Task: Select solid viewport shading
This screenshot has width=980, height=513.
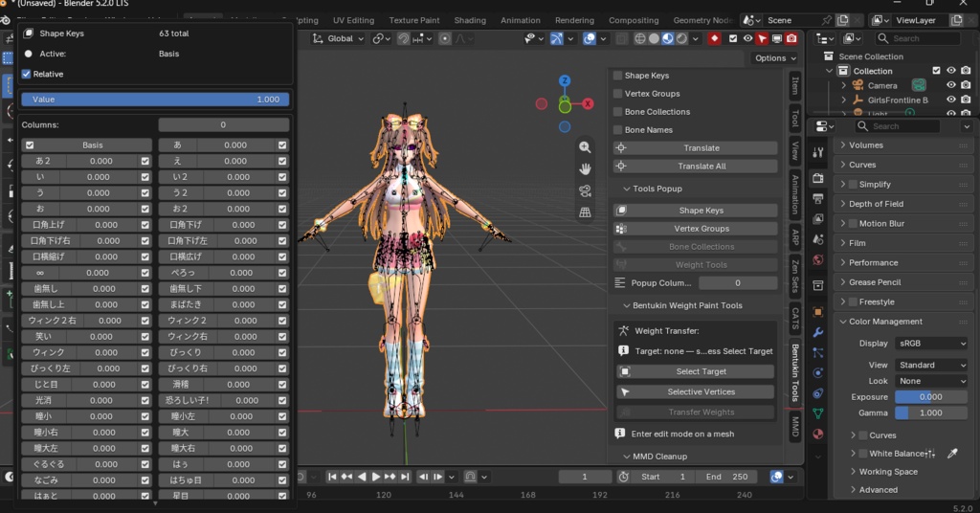Action: point(654,38)
